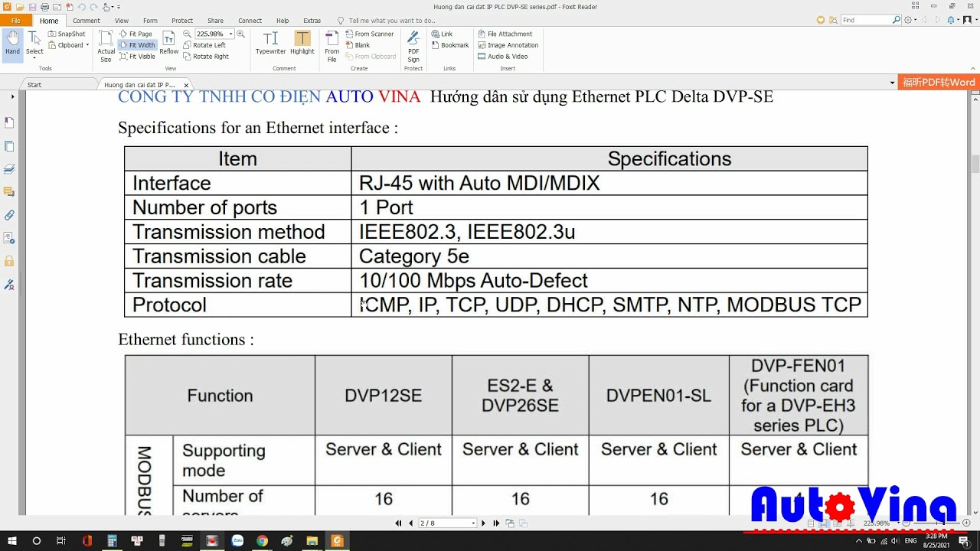The image size is (980, 551).
Task: Toggle Fit Width view
Action: [137, 45]
